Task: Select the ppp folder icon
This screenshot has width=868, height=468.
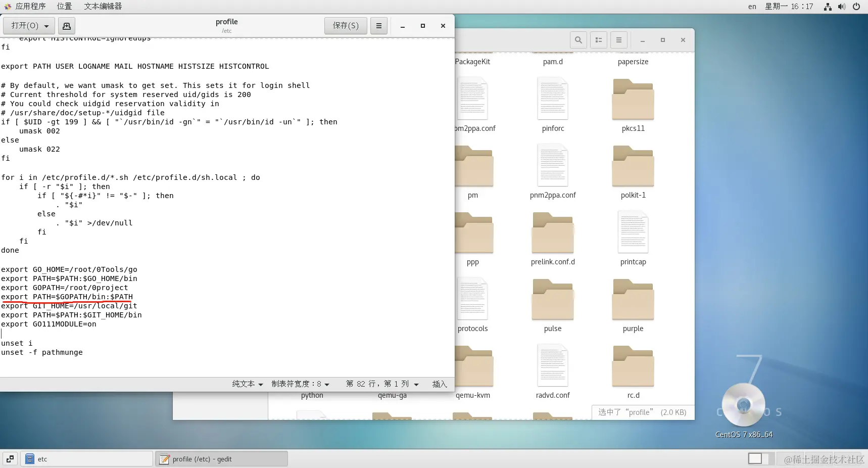Action: pyautogui.click(x=474, y=232)
